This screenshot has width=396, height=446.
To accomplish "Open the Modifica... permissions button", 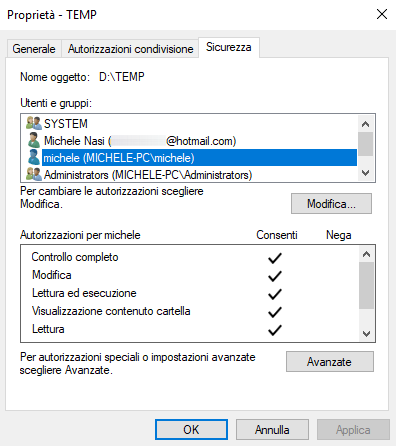I will [x=331, y=203].
